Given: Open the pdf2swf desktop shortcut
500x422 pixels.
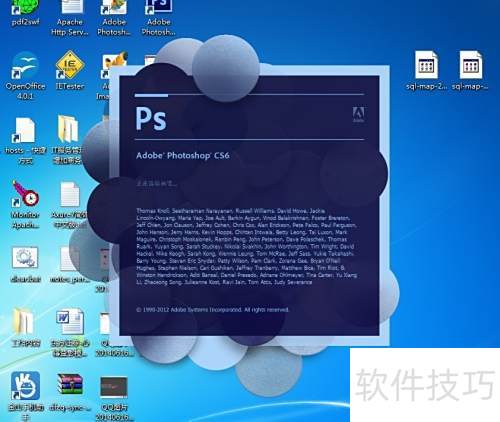Looking at the screenshot, I should [25, 13].
